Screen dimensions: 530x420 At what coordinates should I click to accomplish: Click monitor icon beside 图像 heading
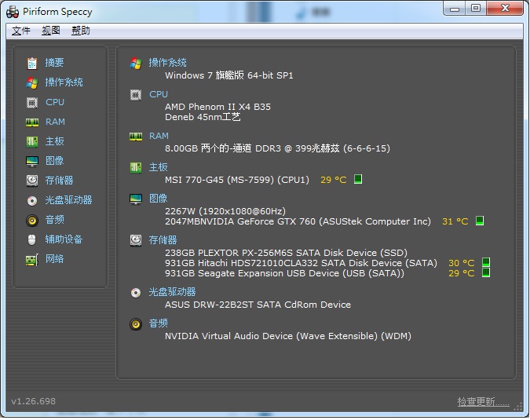136,199
